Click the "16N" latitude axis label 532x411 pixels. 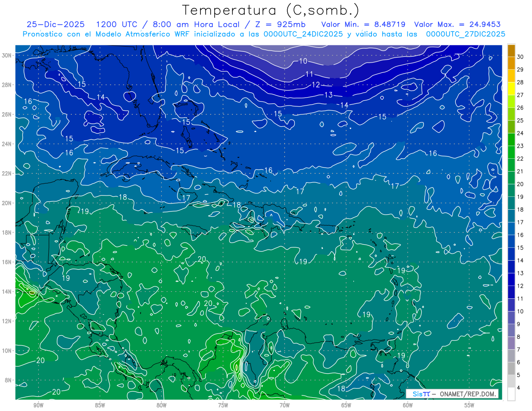coord(8,262)
